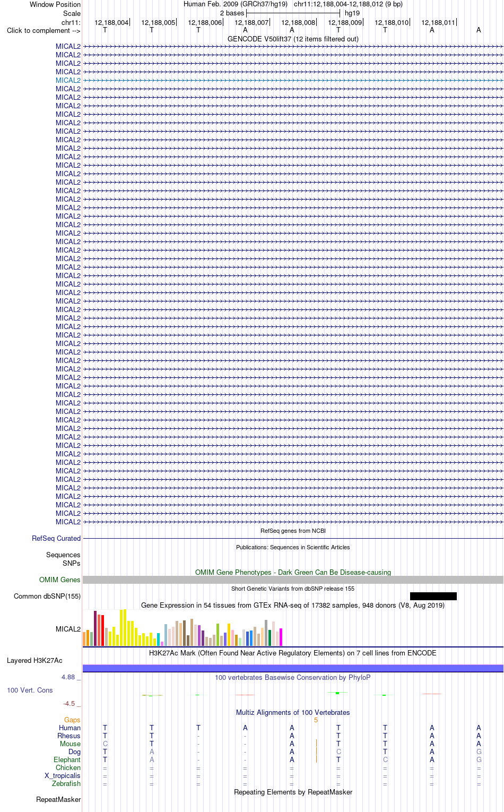Image resolution: width=504 pixels, height=812 pixels.
Task: Select the 12,188,009 position label
Action: tap(345, 22)
